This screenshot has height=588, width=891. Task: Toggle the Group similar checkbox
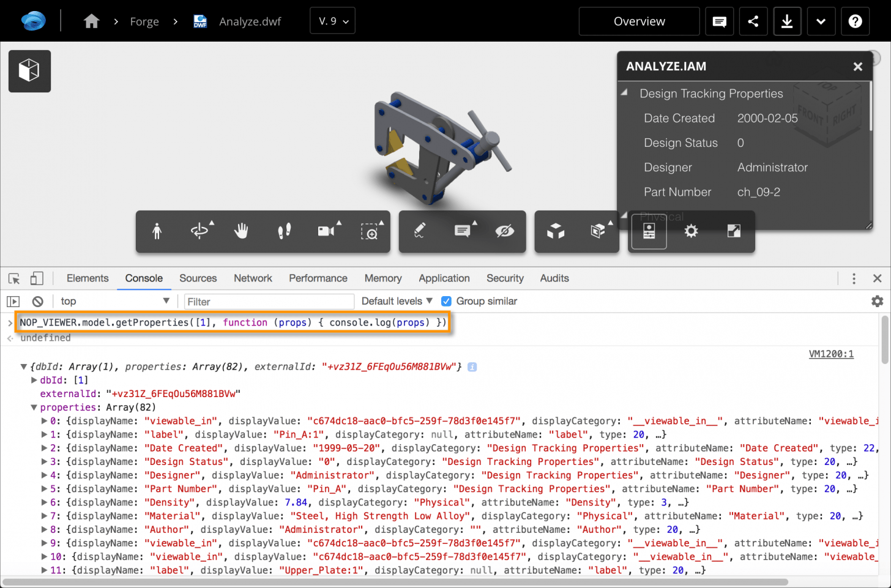(447, 301)
